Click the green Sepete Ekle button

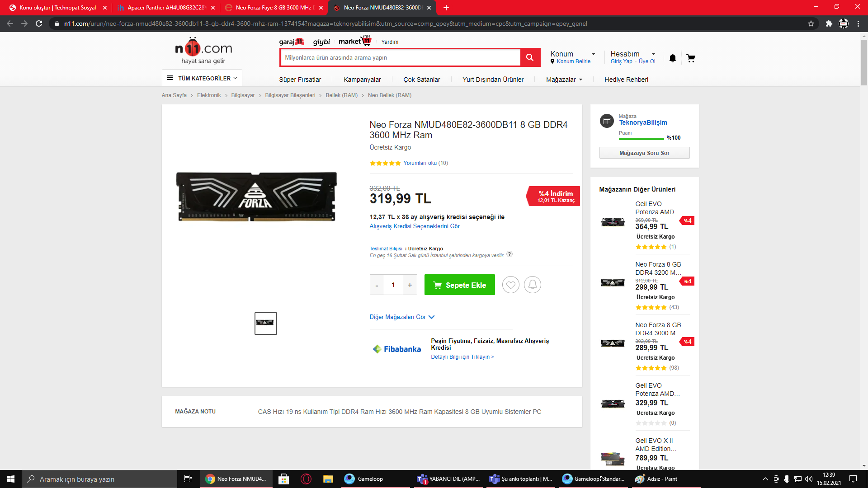[459, 285]
